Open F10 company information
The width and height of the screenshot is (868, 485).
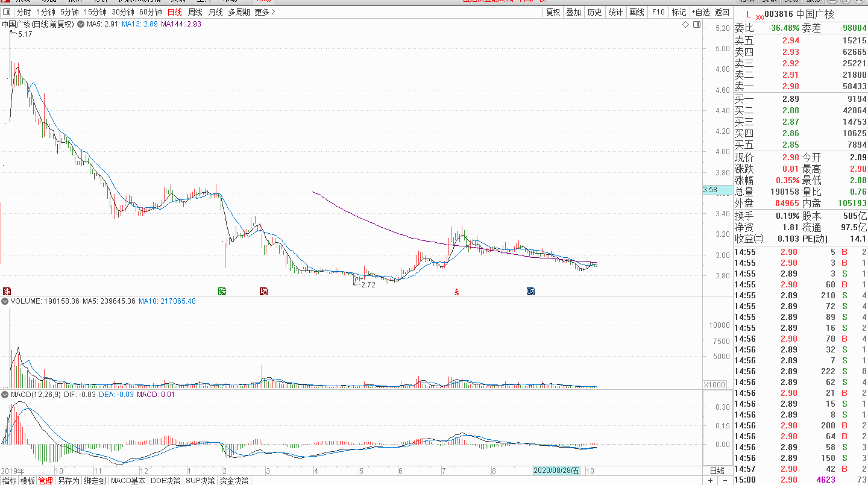tap(658, 12)
